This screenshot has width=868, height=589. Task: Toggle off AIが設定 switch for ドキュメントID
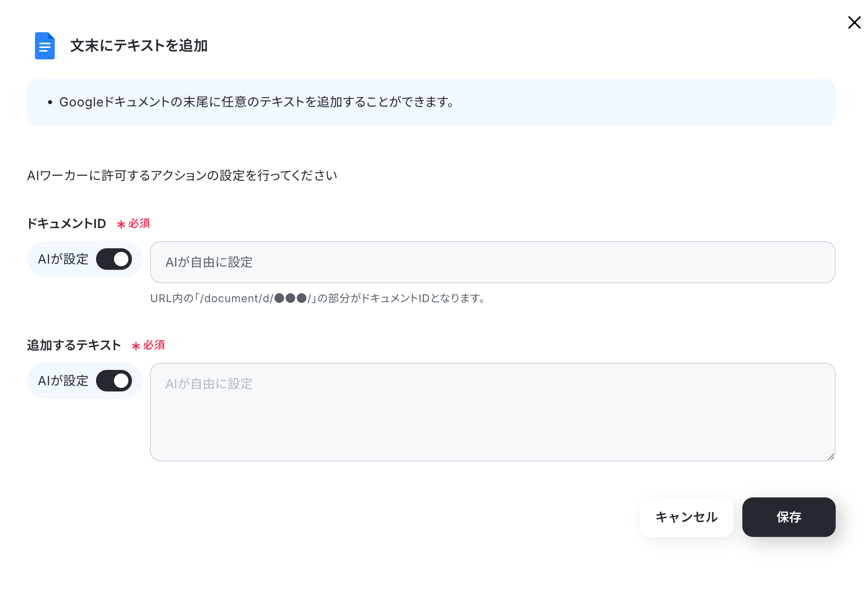[114, 259]
